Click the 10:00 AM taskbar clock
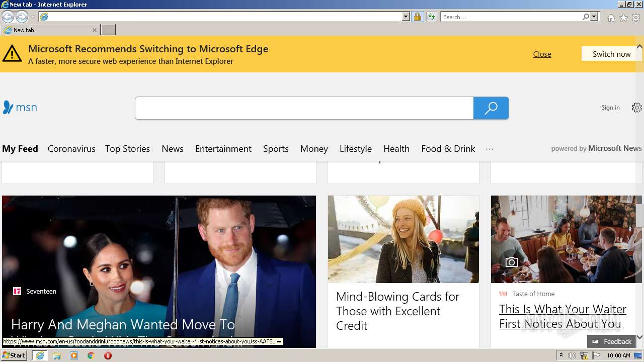This screenshot has height=362, width=644. (618, 355)
